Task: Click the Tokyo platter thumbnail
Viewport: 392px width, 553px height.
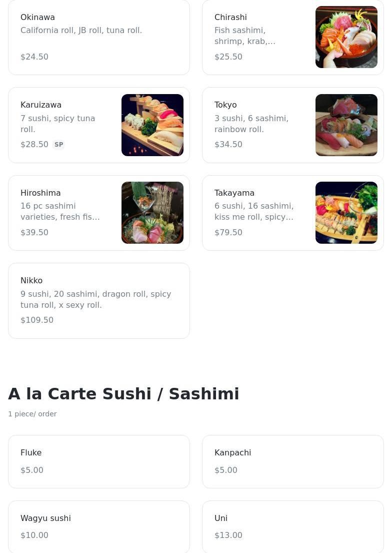Action: [346, 125]
